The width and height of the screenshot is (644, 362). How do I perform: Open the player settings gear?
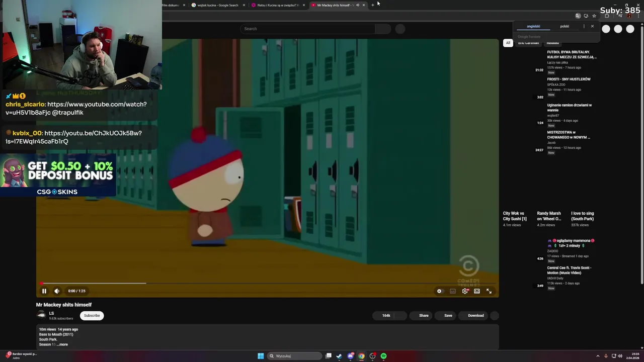(x=465, y=291)
